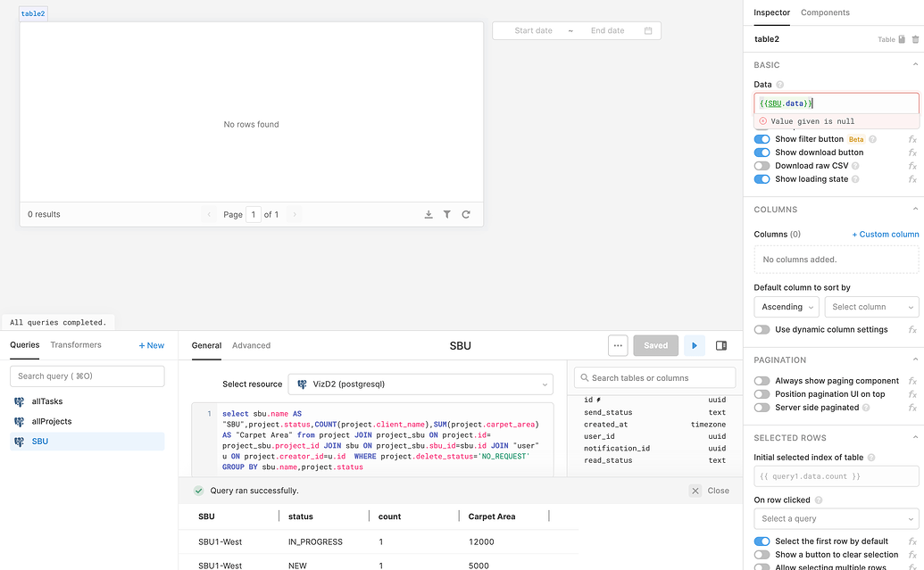The height and width of the screenshot is (570, 924).
Task: Open table filter via funnel icon
Action: tap(447, 214)
